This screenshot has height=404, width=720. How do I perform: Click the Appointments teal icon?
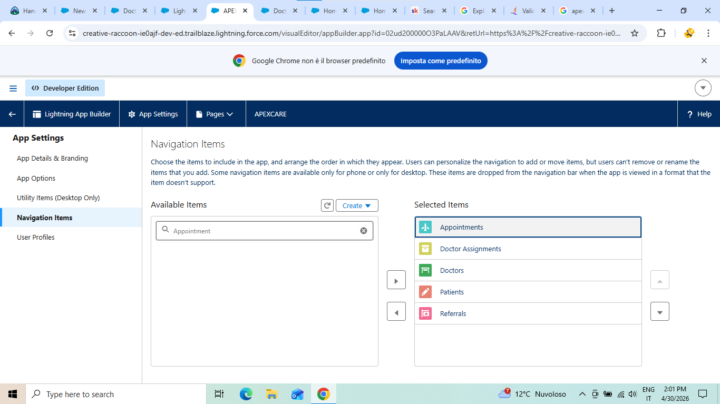tap(425, 227)
